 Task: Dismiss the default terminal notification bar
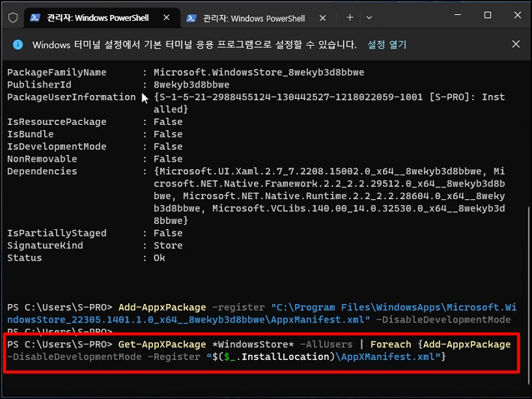point(516,44)
